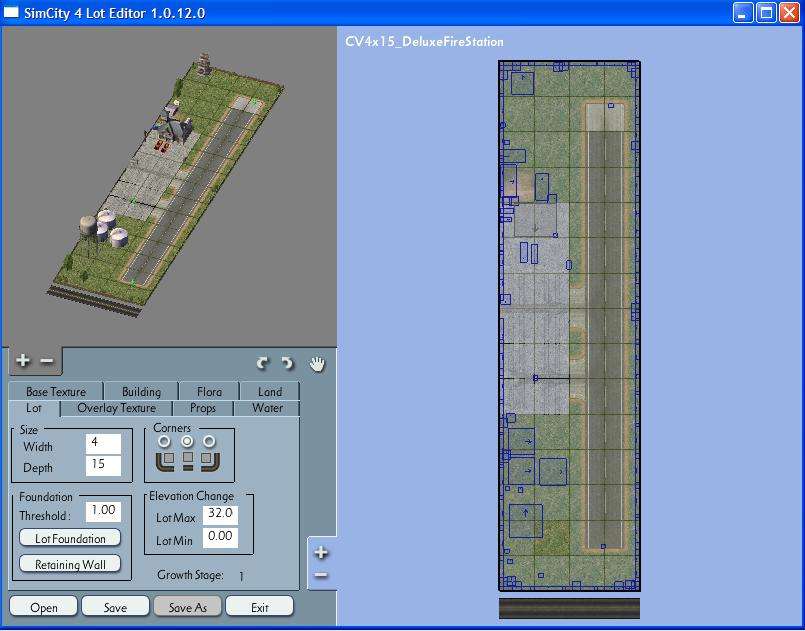Click the Retaining Wall button
The width and height of the screenshot is (805, 631).
(70, 564)
